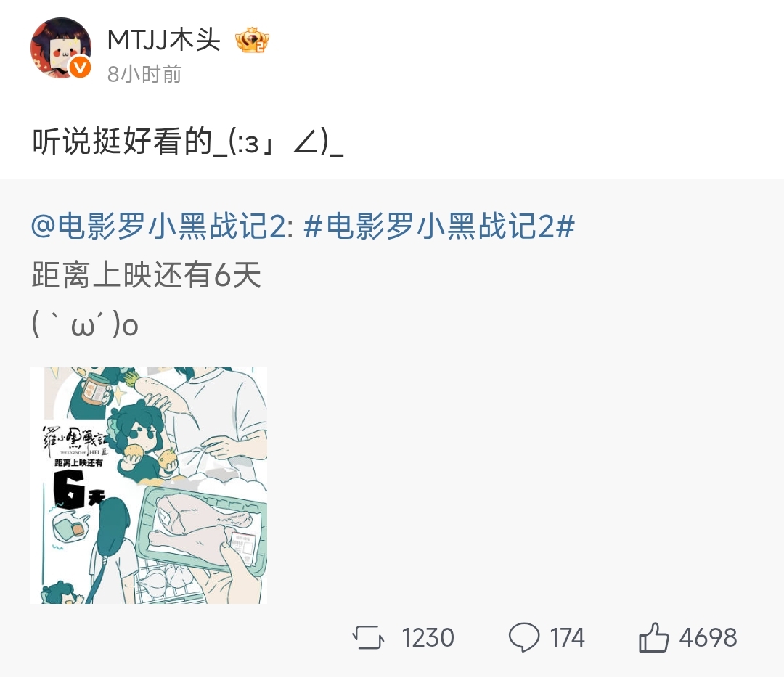Click the comment bubble icon
Screen dimensions: 784x683
click(524, 637)
